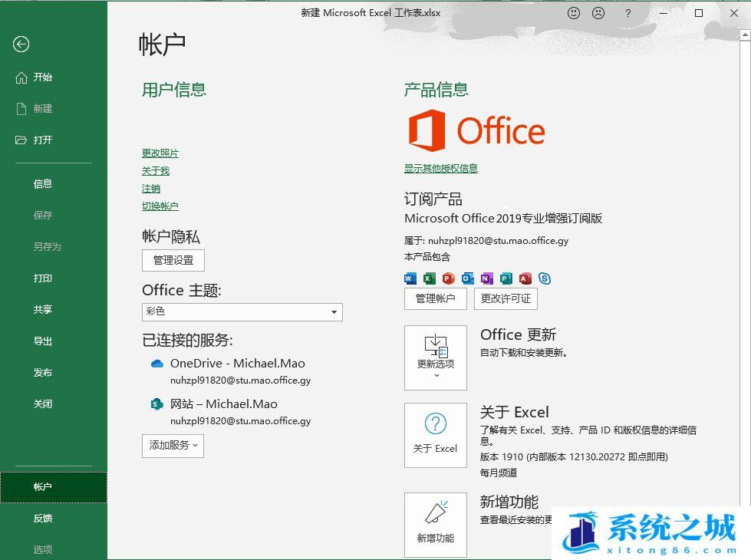Click the Open folder icon
Screen dimensions: 751x560
[21, 140]
